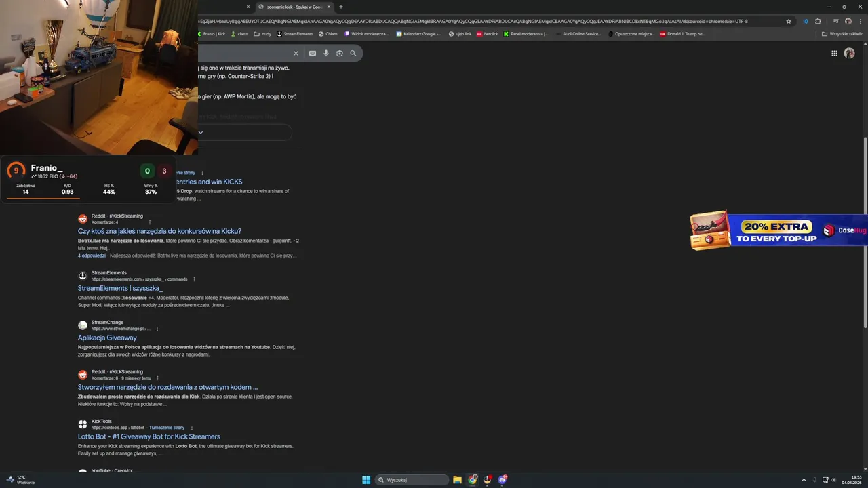Open more options for Reddit narzędzia result
The height and width of the screenshot is (488, 868).
click(150, 222)
